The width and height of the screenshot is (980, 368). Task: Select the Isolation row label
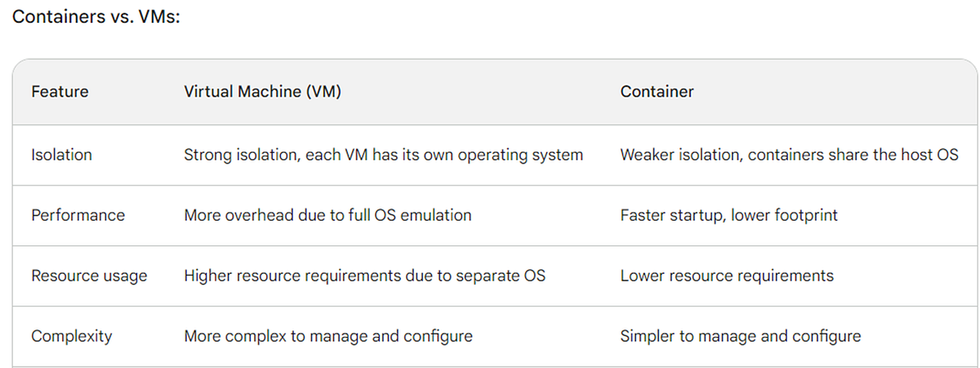coord(61,155)
